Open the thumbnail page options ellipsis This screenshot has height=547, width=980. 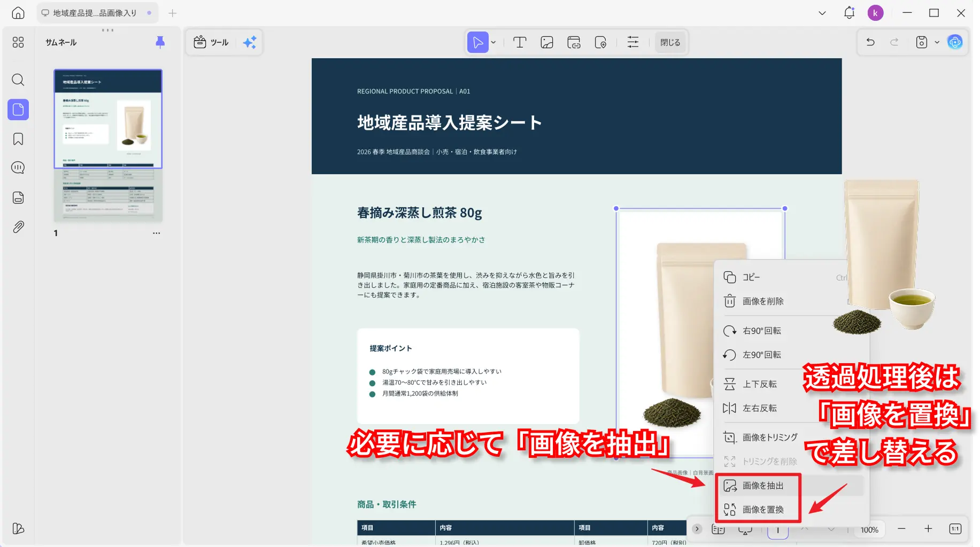point(156,233)
